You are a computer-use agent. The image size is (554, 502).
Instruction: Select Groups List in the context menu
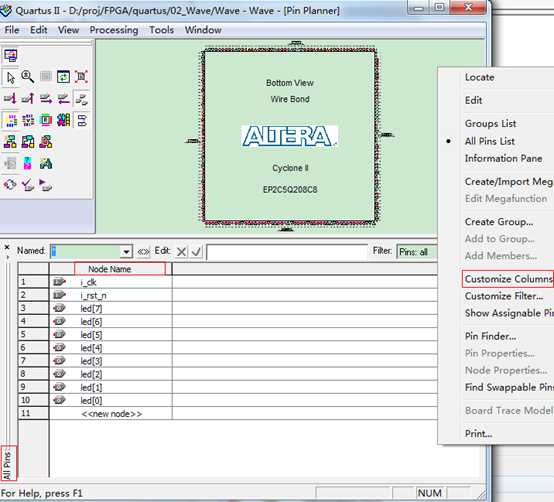490,124
